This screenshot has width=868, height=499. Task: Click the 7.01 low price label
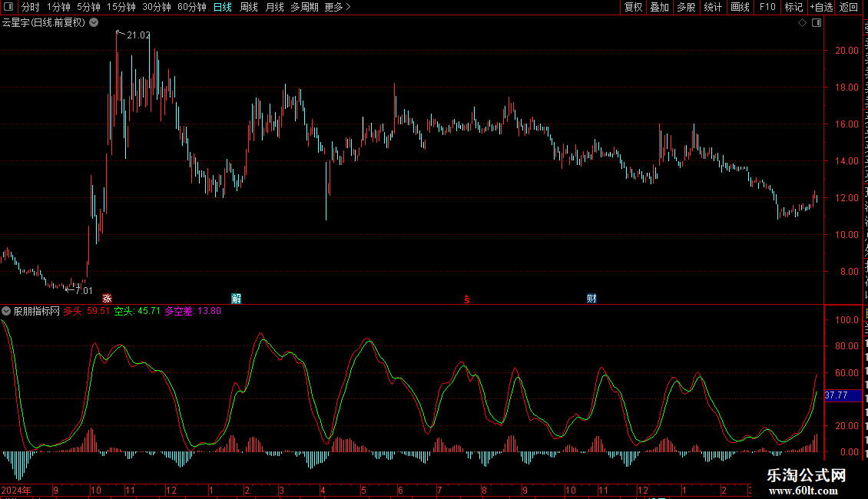(84, 291)
